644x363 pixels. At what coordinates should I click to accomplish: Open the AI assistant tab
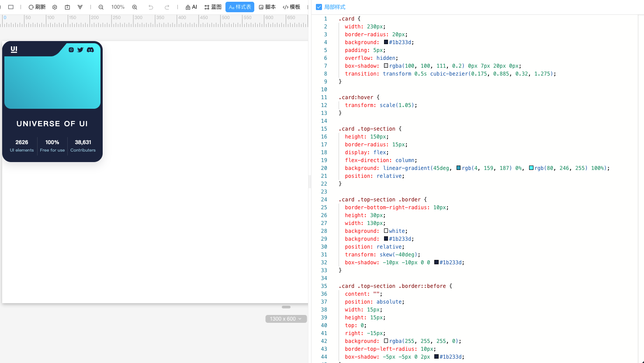tap(191, 7)
